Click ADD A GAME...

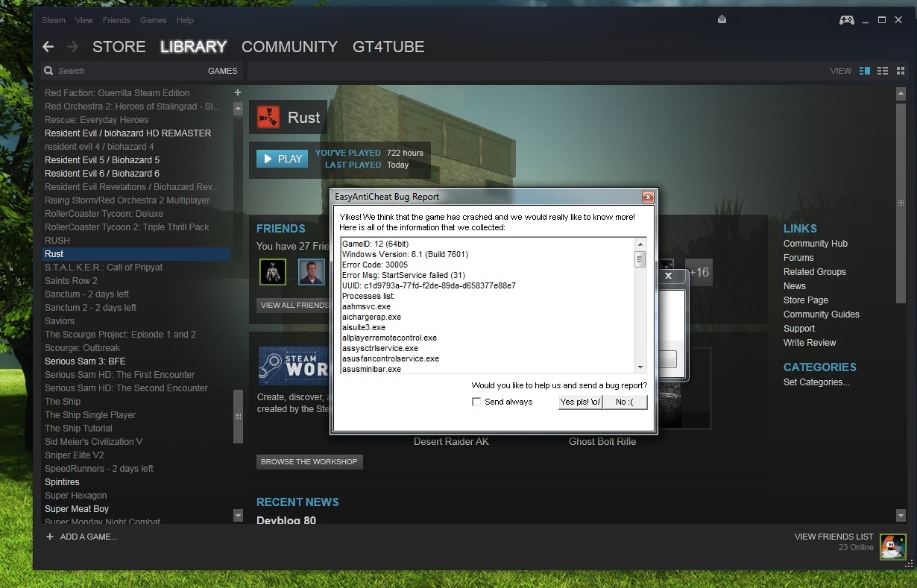point(89,537)
